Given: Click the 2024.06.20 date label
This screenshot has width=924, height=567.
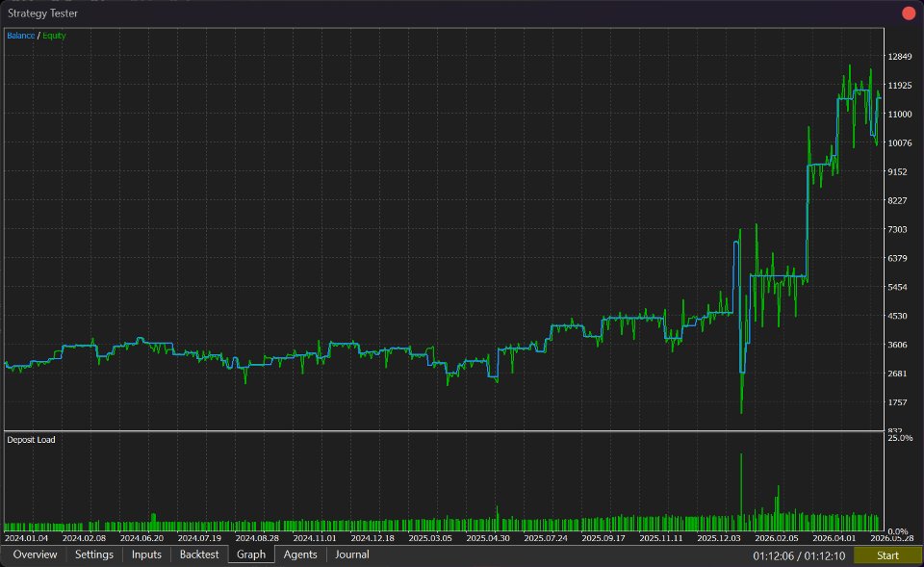Looking at the screenshot, I should tap(141, 538).
